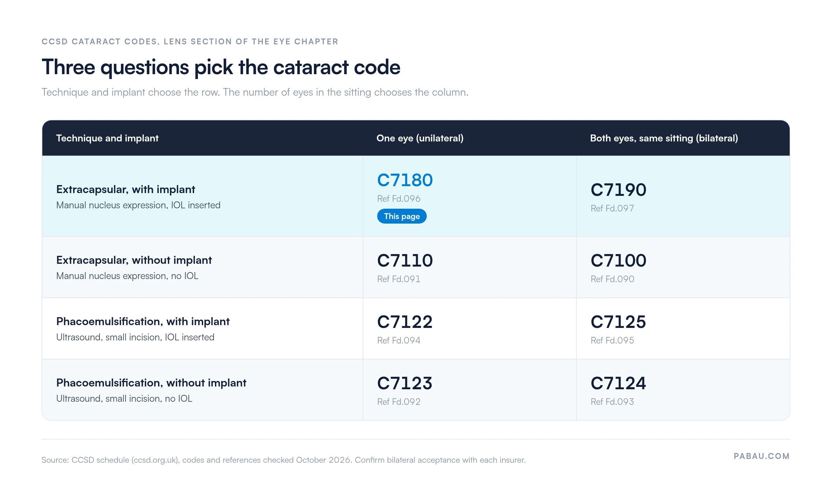The image size is (832, 504).
Task: Select Phacoemulsification, with implant row label
Action: (x=143, y=321)
